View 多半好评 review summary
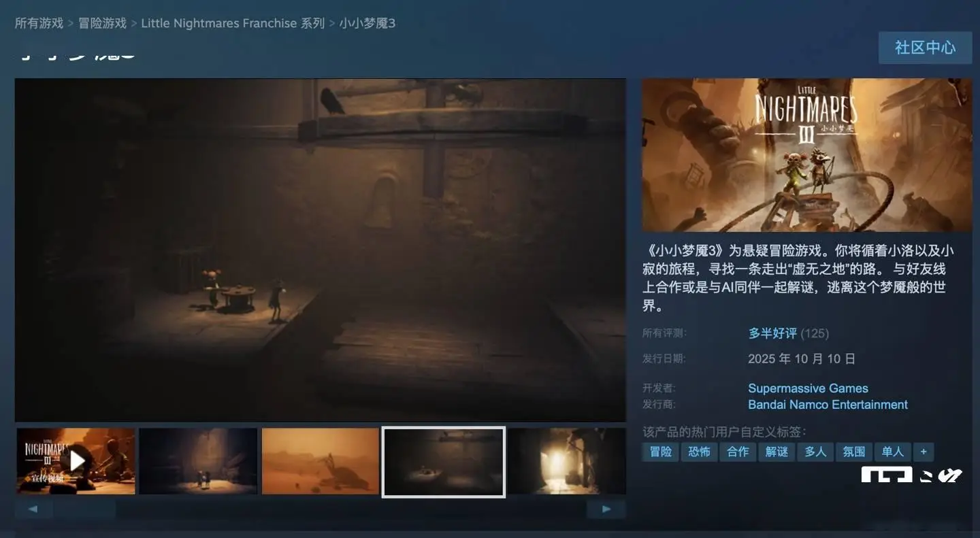 (x=772, y=333)
